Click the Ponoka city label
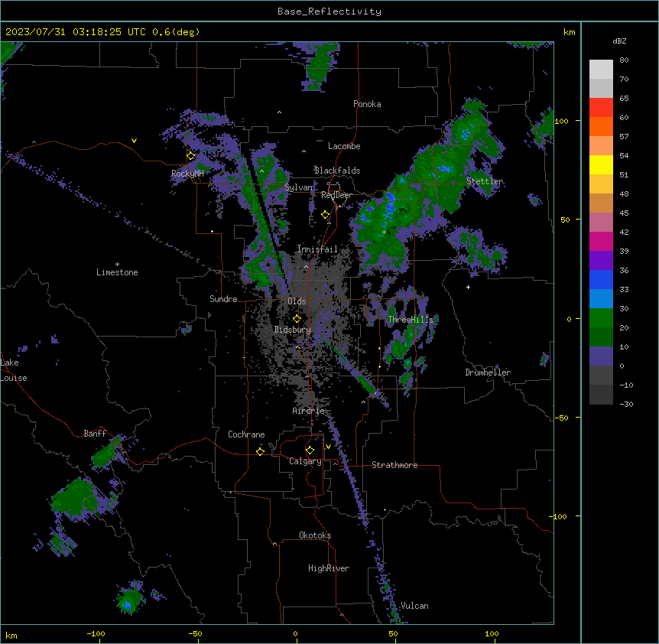Image resolution: width=659 pixels, height=644 pixels. pos(367,104)
